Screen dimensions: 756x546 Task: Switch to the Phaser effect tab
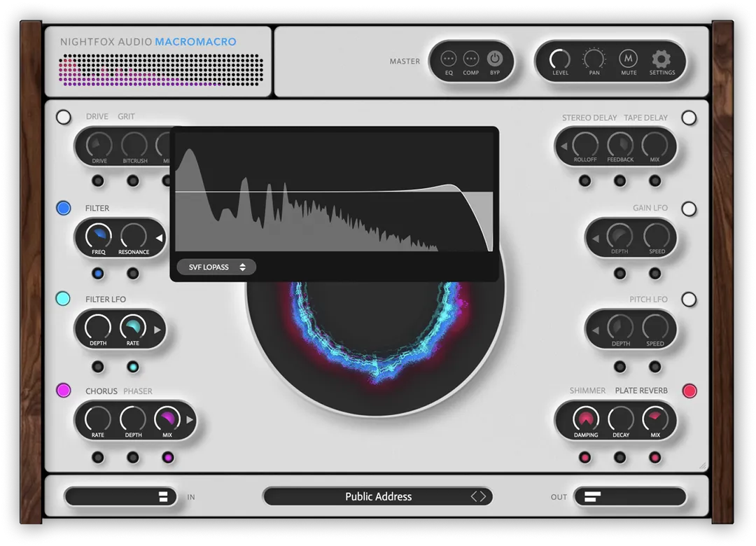point(138,391)
